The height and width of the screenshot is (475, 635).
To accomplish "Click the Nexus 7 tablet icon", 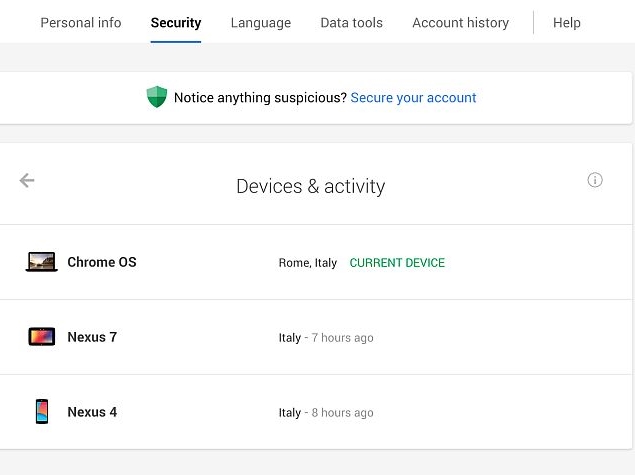I will pos(42,337).
